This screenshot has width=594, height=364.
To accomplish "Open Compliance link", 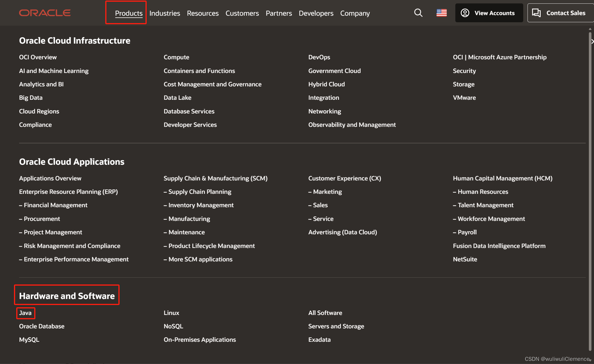I will (x=35, y=125).
